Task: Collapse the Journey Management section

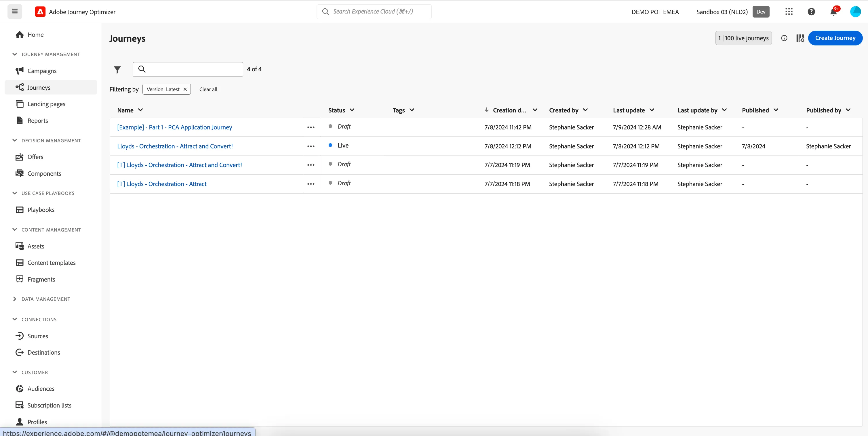Action: pyautogui.click(x=14, y=54)
